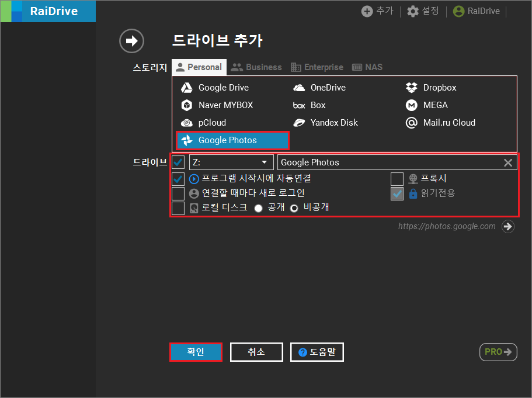Open the Z: drive letter dropdown

point(231,162)
